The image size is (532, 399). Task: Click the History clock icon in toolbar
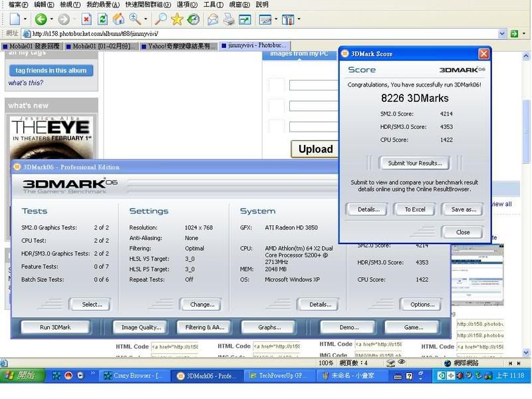[193, 19]
